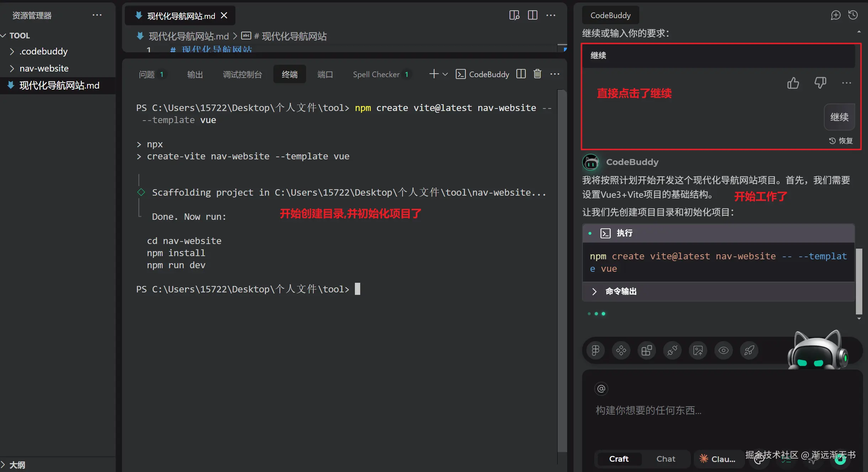Click the thumbs-up feedback icon
868x472 pixels.
pyautogui.click(x=793, y=83)
